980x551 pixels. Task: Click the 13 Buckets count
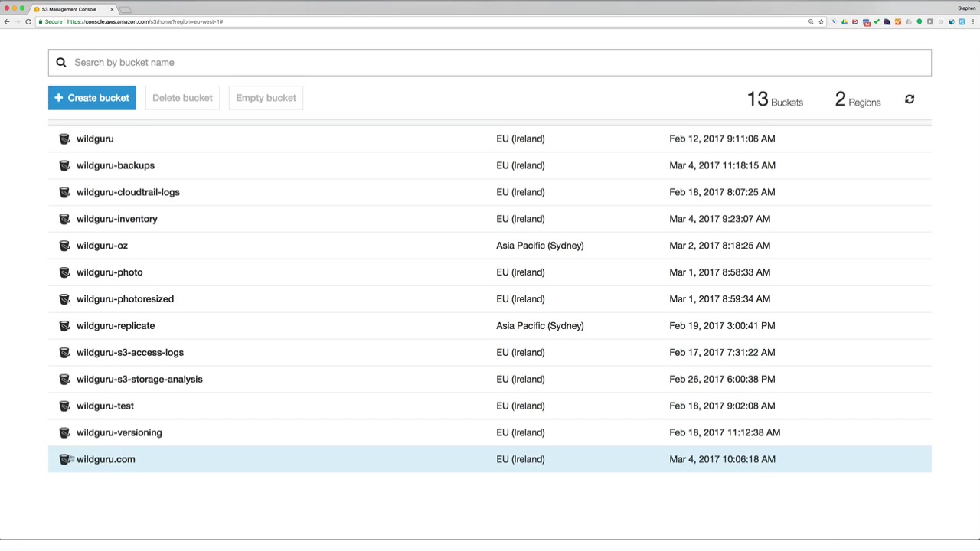pos(775,99)
